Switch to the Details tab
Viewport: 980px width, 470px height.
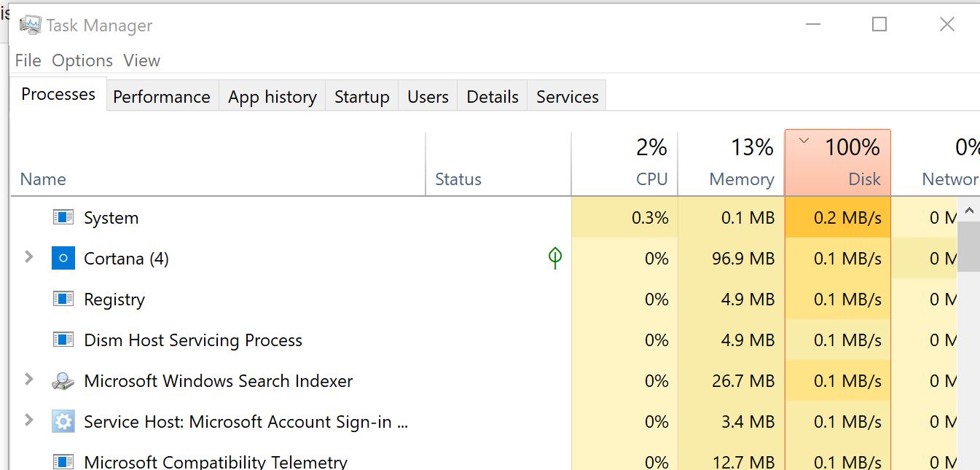point(493,97)
